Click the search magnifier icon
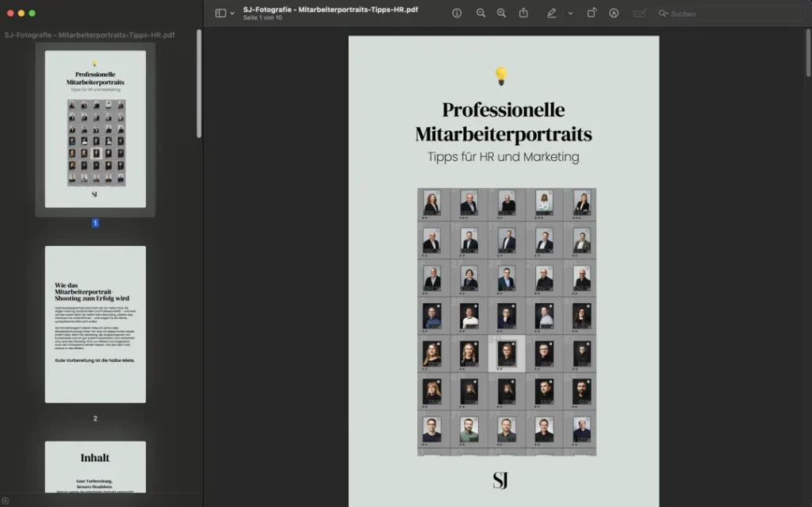Viewport: 812px width, 507px height. click(665, 13)
